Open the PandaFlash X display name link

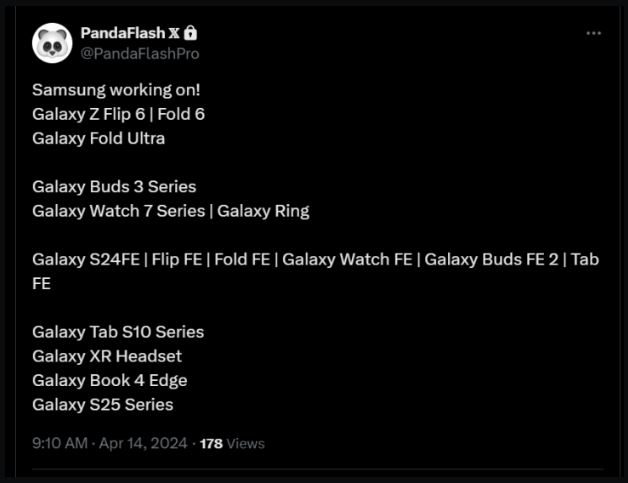[x=130, y=33]
